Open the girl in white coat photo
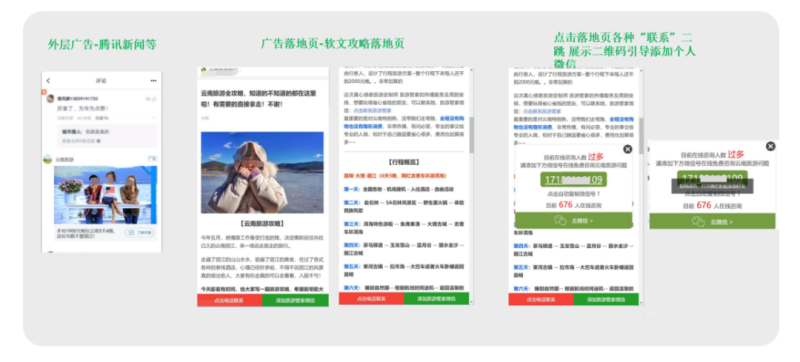800x362 pixels. [262, 172]
